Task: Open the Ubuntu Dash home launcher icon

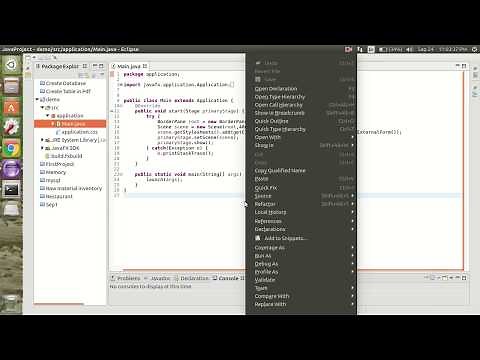Action: pos(11,65)
